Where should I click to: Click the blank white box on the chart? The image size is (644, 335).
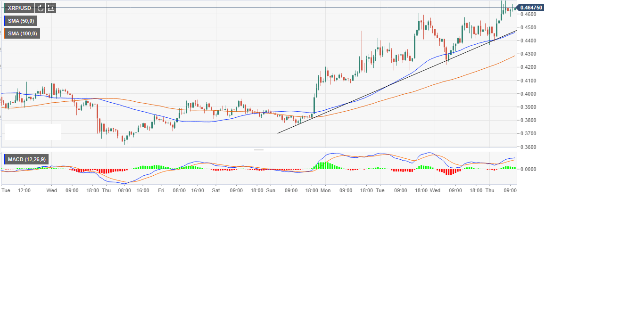[33, 132]
